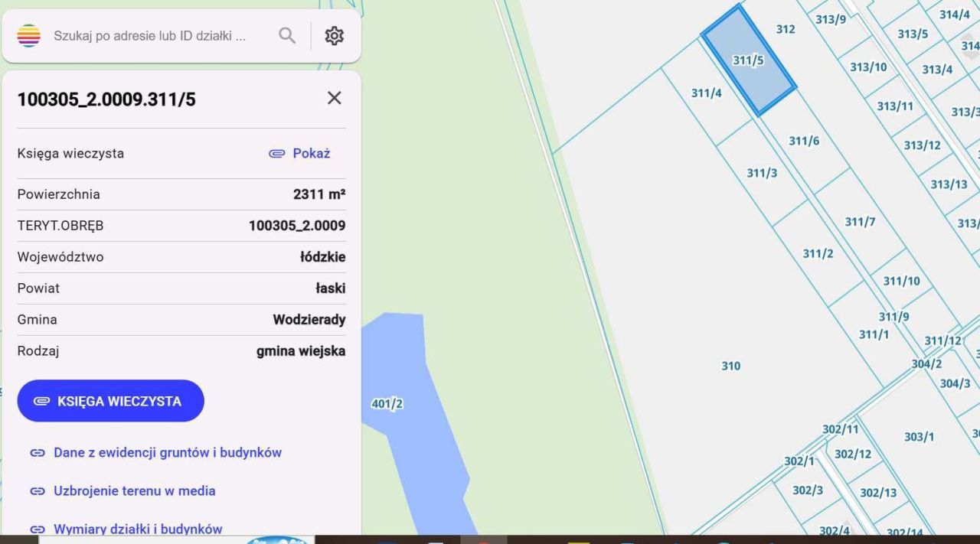Image resolution: width=980 pixels, height=544 pixels.
Task: Click the magnifier search icon
Action: [x=287, y=36]
